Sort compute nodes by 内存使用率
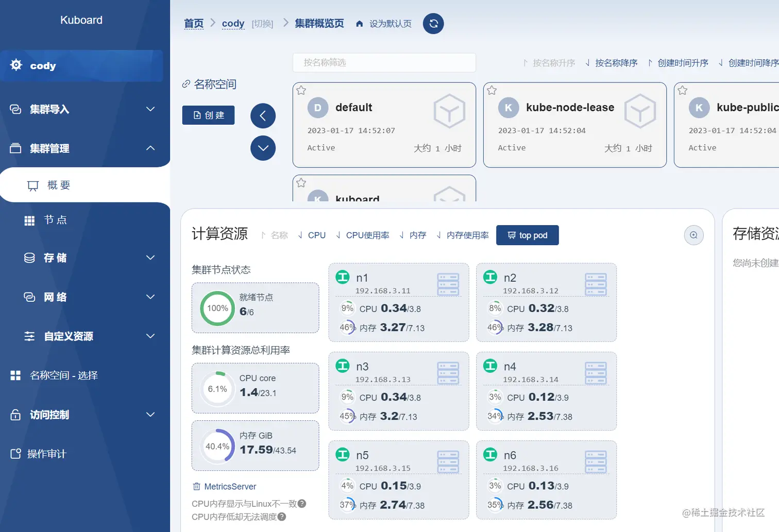Viewport: 779px width, 532px height. click(462, 235)
